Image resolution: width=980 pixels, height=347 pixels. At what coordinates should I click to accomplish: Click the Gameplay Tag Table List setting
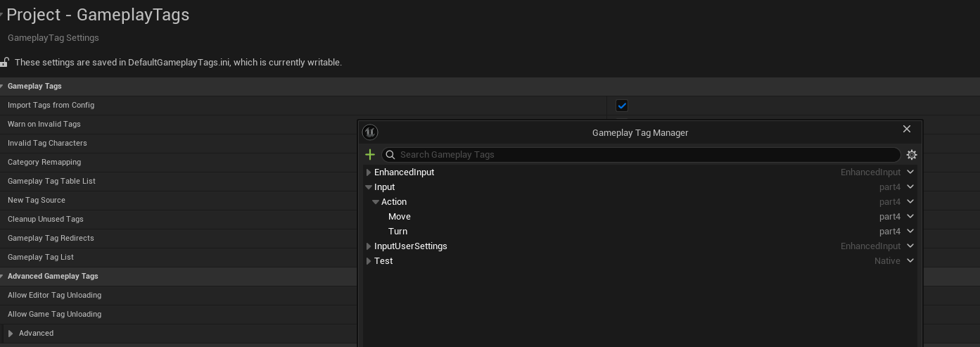(x=51, y=182)
